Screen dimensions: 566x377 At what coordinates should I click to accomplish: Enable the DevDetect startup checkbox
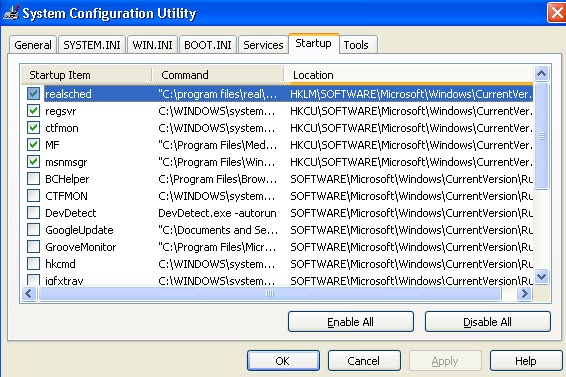click(x=34, y=213)
